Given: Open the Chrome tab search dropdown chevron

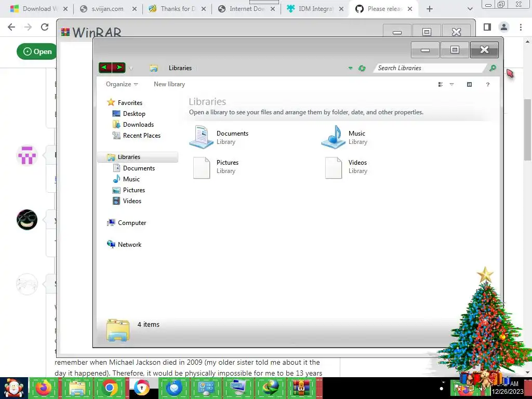Looking at the screenshot, I should pos(470,9).
